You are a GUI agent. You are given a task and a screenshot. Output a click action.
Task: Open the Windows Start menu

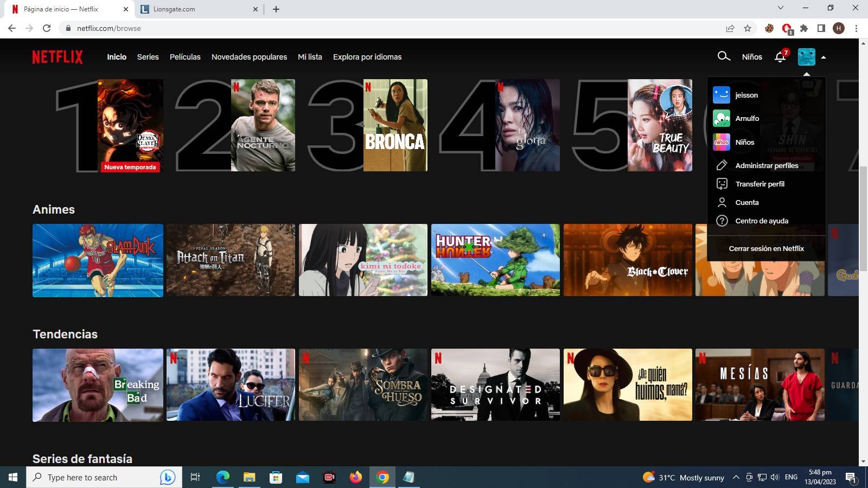[13, 477]
